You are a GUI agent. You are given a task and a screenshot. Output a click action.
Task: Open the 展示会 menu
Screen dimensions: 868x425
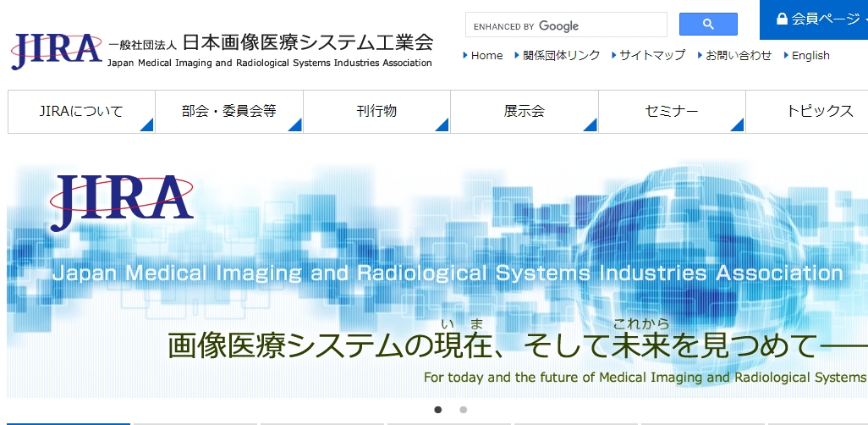[x=525, y=112]
